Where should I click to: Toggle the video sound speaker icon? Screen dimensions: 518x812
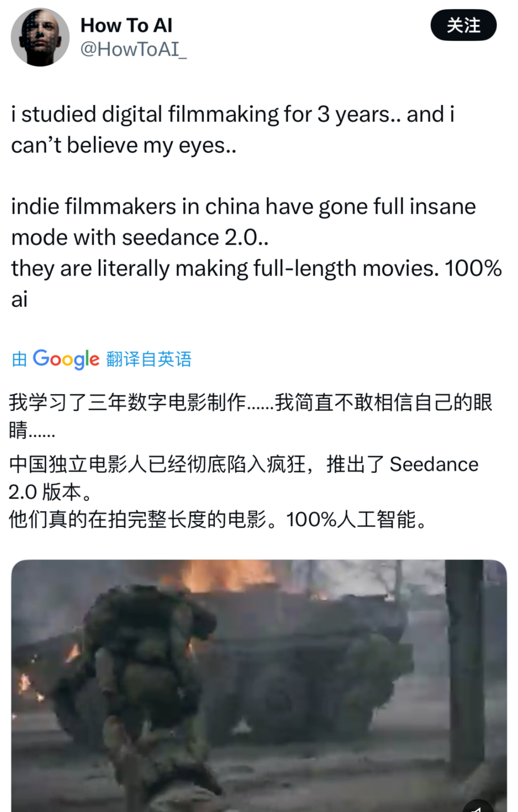point(478,806)
